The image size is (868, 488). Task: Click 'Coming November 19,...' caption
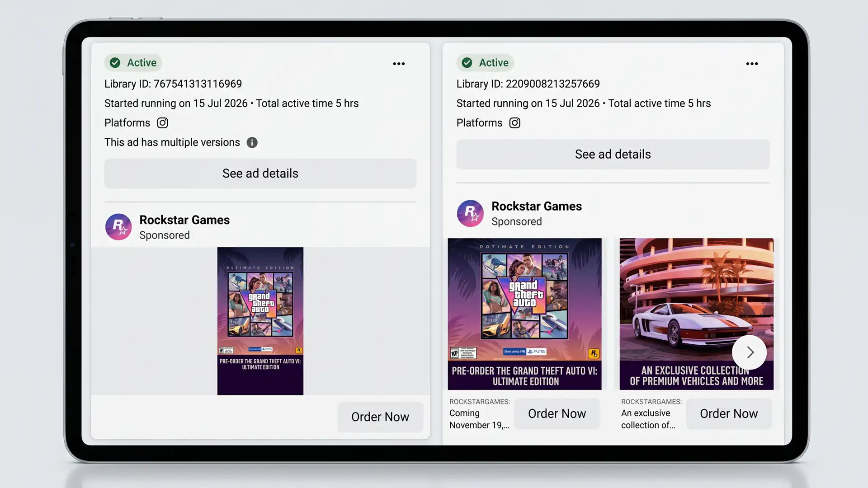click(479, 419)
